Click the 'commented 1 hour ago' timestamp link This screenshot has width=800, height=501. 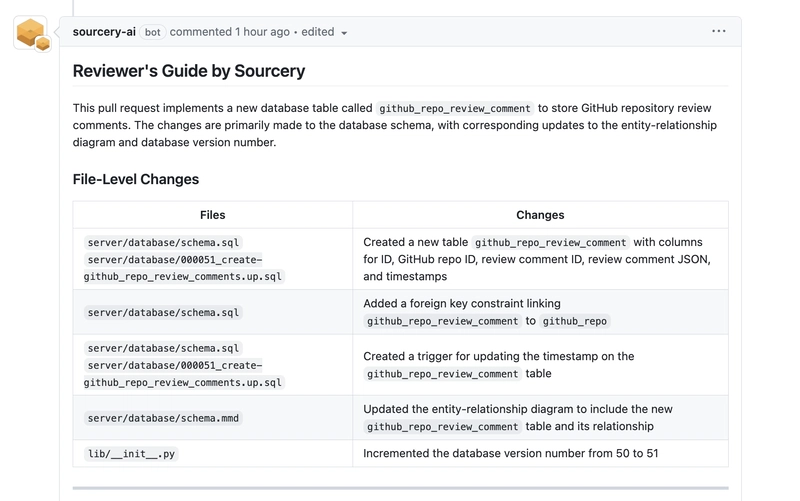point(230,32)
